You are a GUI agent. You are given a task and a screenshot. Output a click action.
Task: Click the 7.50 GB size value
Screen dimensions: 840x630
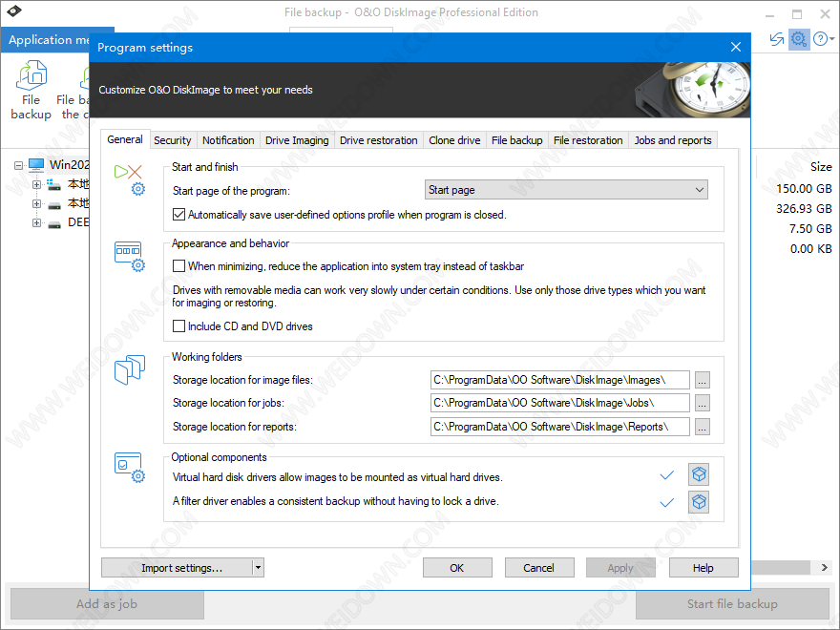click(x=810, y=229)
